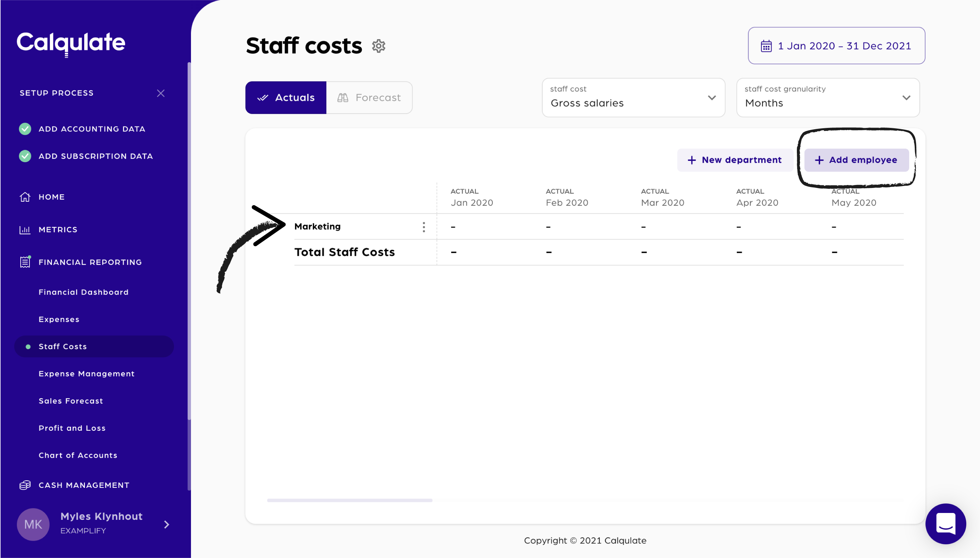Open staff cost granularity dropdown
The width and height of the screenshot is (980, 558).
click(828, 98)
